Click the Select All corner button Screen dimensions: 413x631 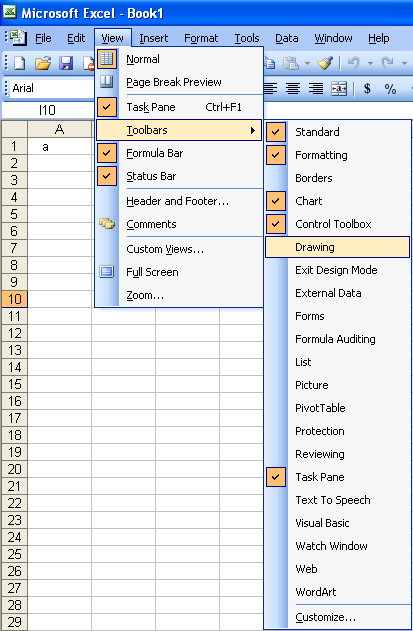pos(14,129)
